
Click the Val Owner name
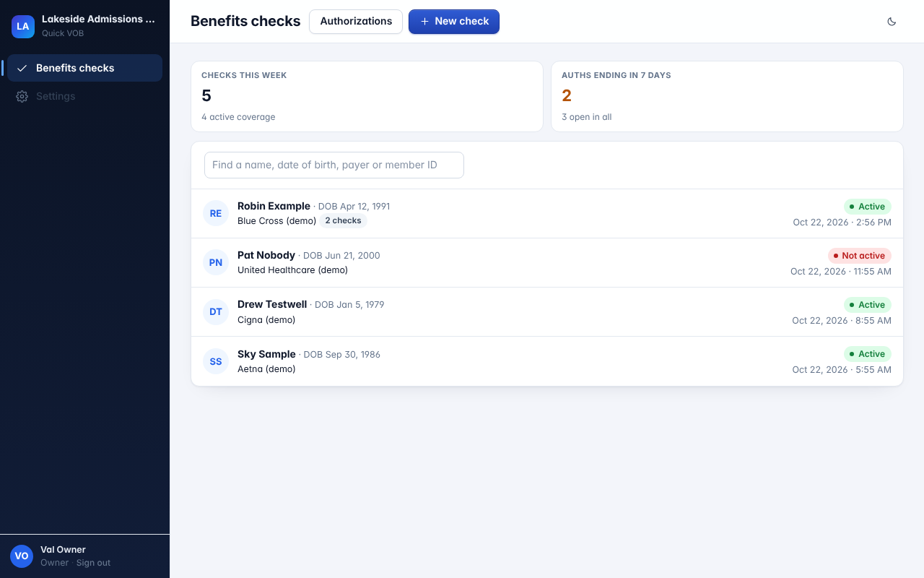(x=63, y=550)
